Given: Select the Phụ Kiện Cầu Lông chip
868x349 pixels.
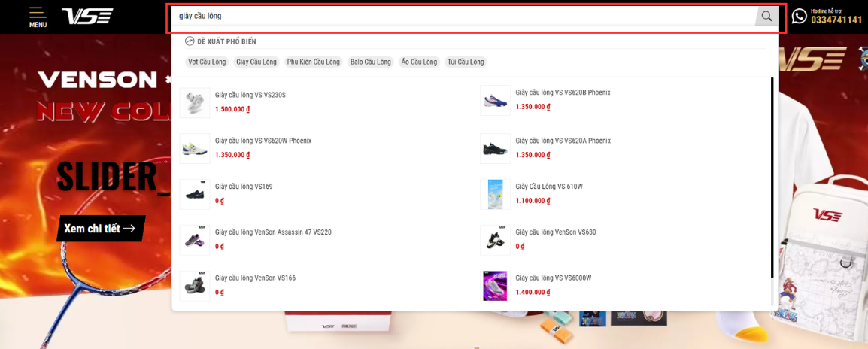Looking at the screenshot, I should click(314, 62).
